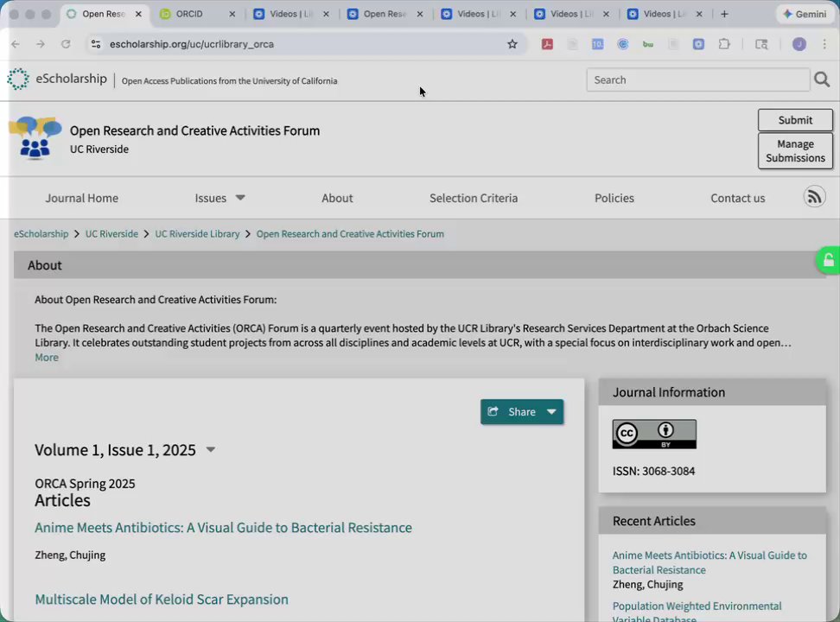Click the browser address bar URL

pyautogui.click(x=192, y=44)
